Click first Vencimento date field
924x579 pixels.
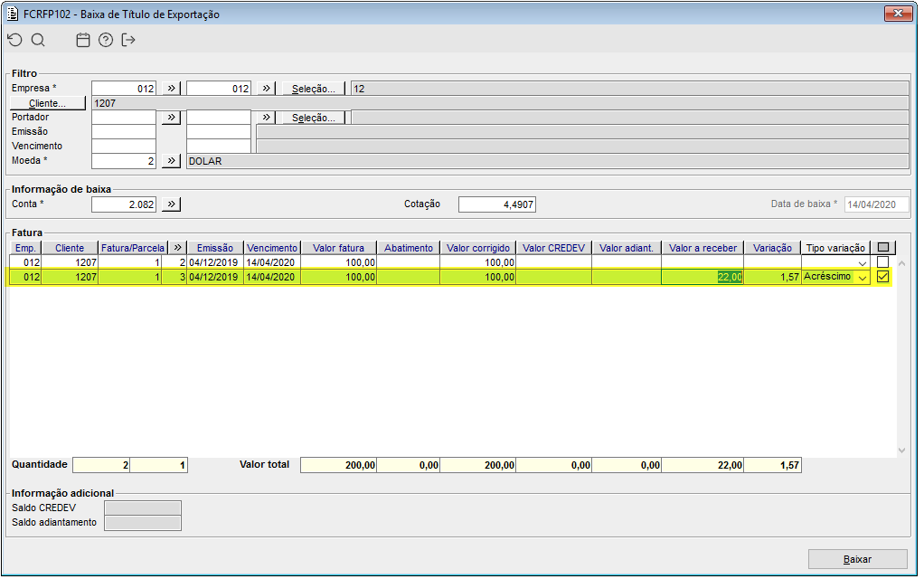click(x=124, y=147)
